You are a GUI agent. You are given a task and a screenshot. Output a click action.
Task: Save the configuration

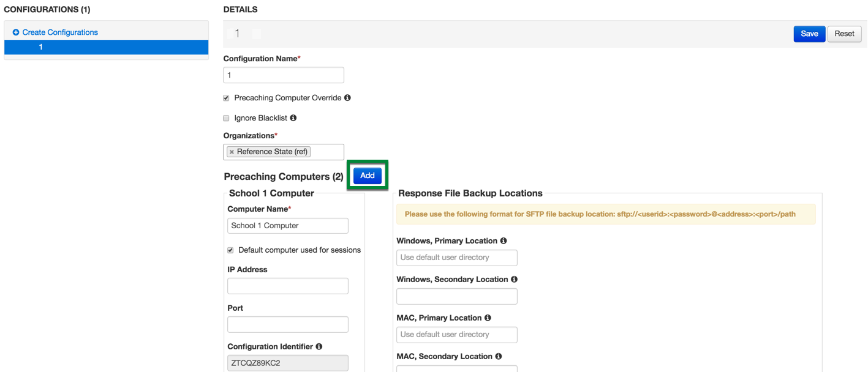[809, 34]
